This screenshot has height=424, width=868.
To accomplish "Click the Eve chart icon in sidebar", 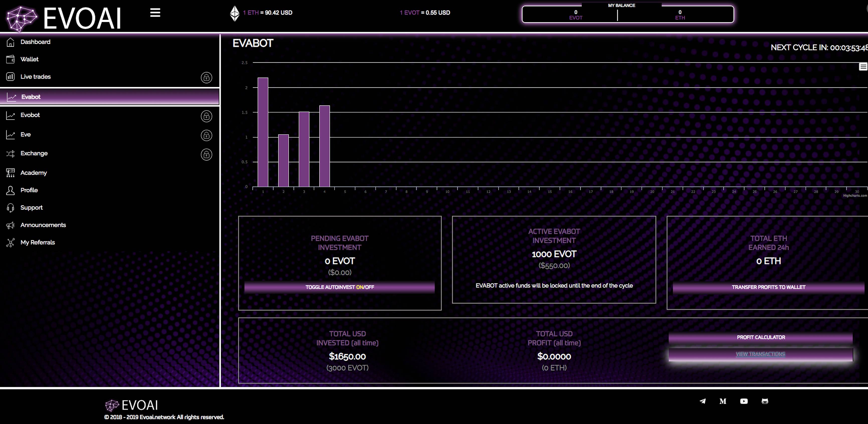I will click(11, 135).
